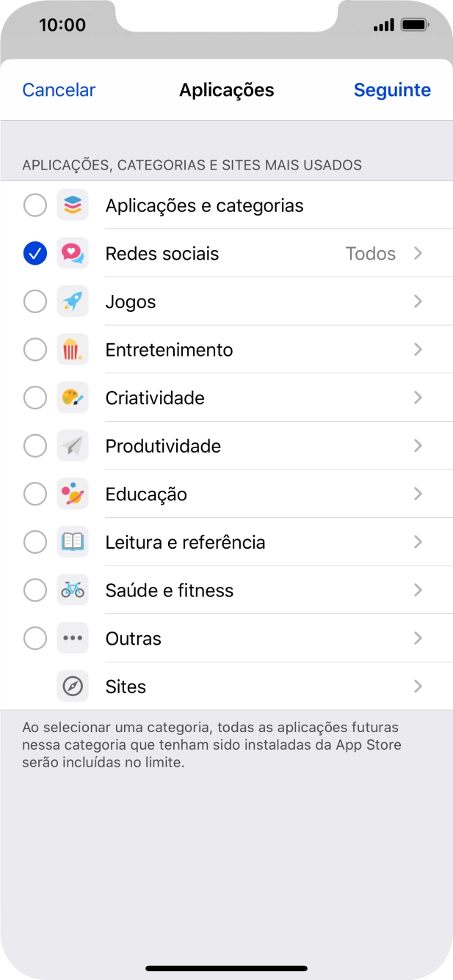Tap Cancelar to dismiss
Viewport: 453px width, 980px height.
59,90
